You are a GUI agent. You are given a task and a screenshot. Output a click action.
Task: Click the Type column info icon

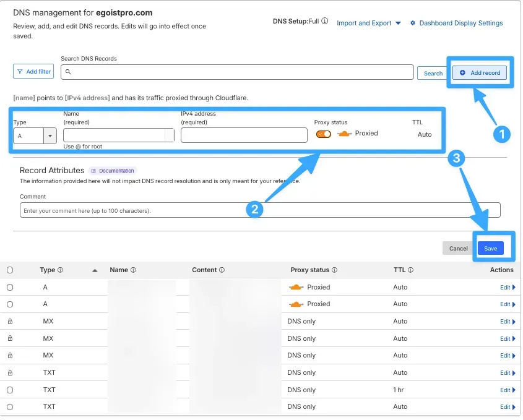point(61,270)
